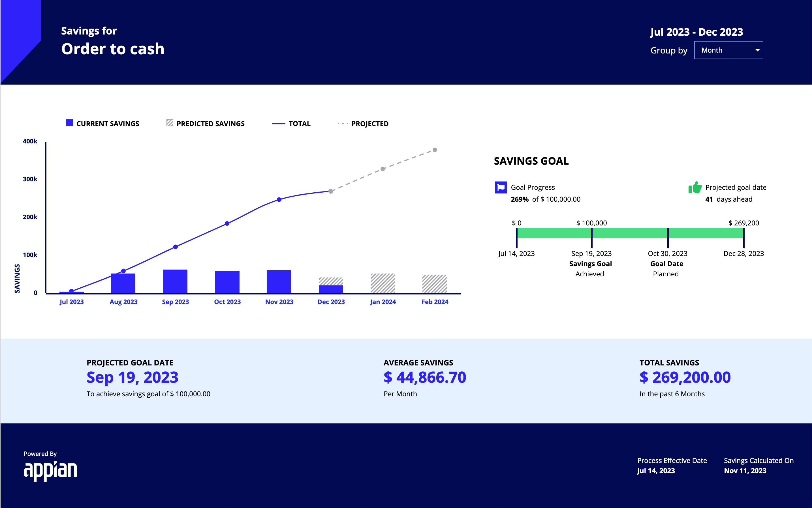The image size is (812, 508).
Task: Toggle the Total line legend marker
Action: point(278,124)
